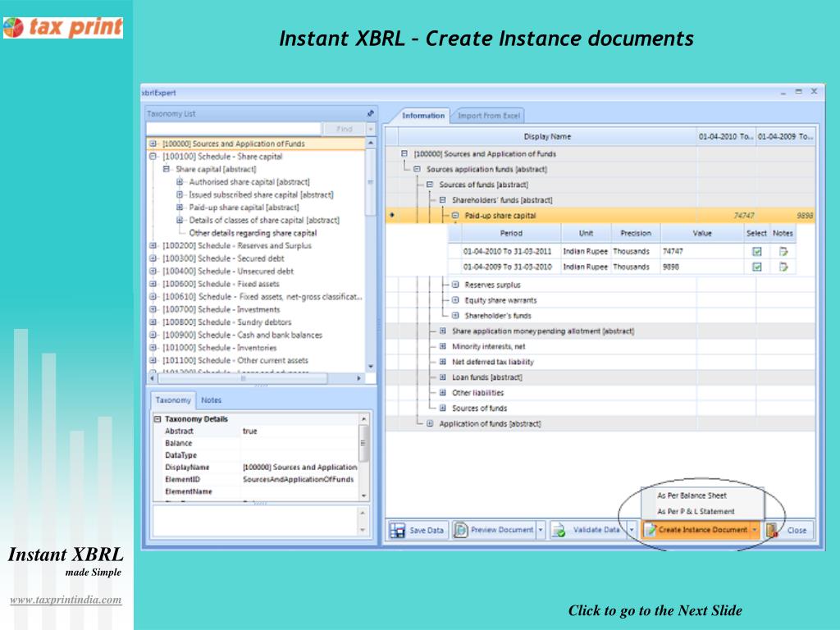Click the taxonomy search input field
Viewport: 840px width, 630px height.
click(x=234, y=129)
